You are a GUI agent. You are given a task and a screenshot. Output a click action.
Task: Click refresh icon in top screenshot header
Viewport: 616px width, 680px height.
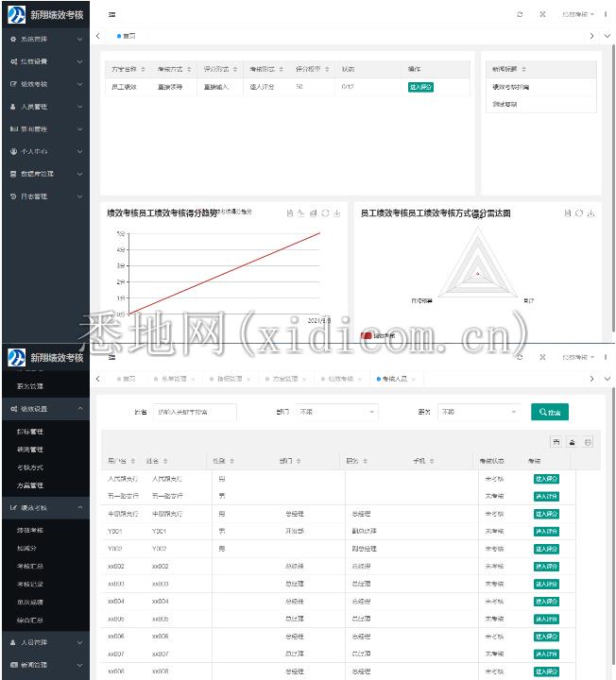520,14
